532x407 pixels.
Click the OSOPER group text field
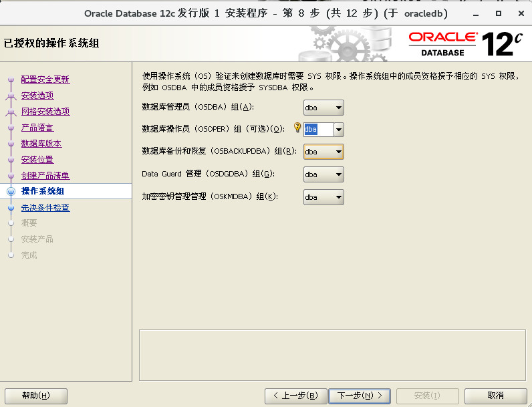click(x=319, y=130)
